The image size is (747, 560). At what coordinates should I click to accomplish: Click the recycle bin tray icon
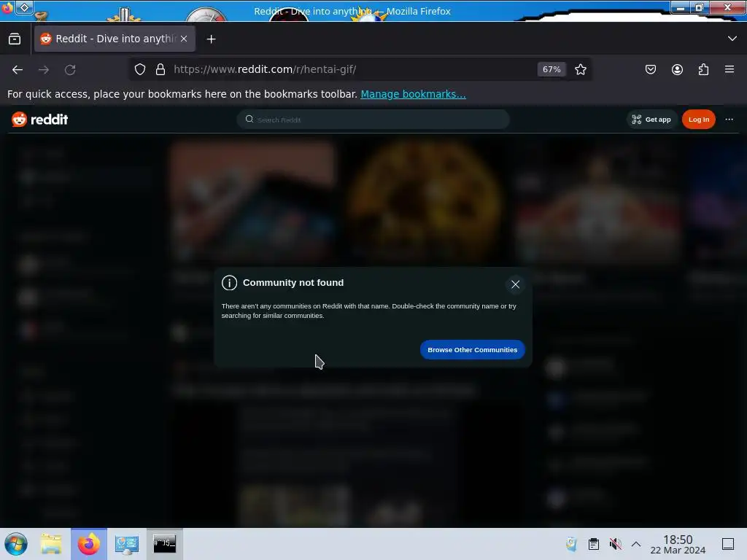(x=571, y=544)
